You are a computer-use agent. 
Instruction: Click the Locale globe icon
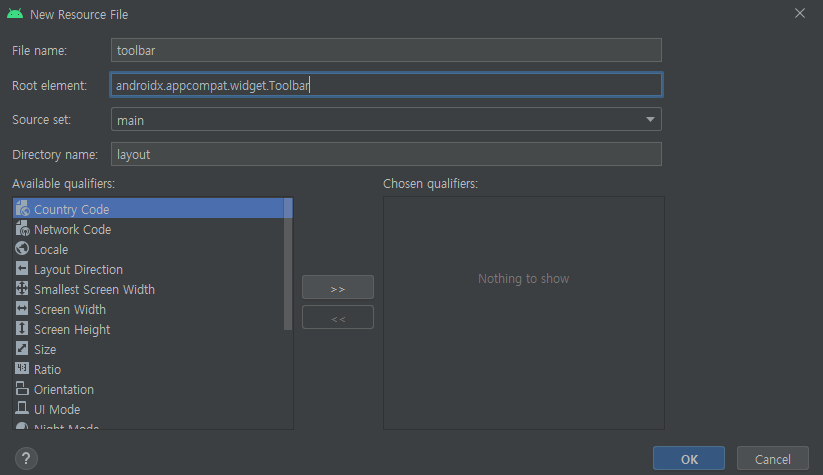pyautogui.click(x=22, y=249)
